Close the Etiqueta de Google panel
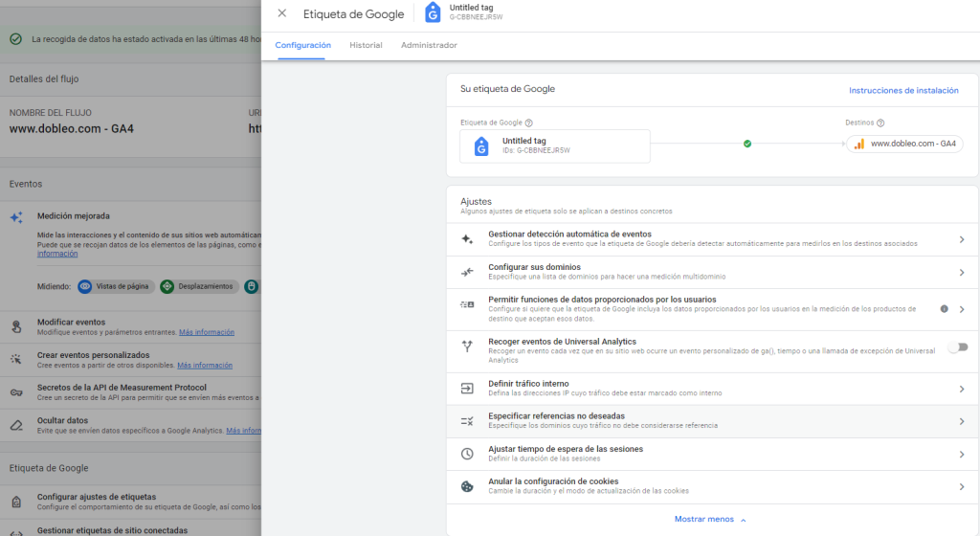980x536 pixels. point(281,13)
